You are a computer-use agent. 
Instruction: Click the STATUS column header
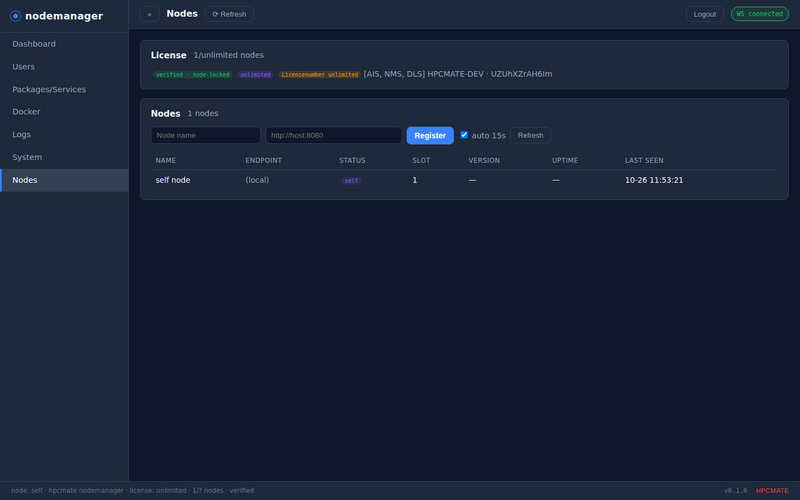[352, 160]
